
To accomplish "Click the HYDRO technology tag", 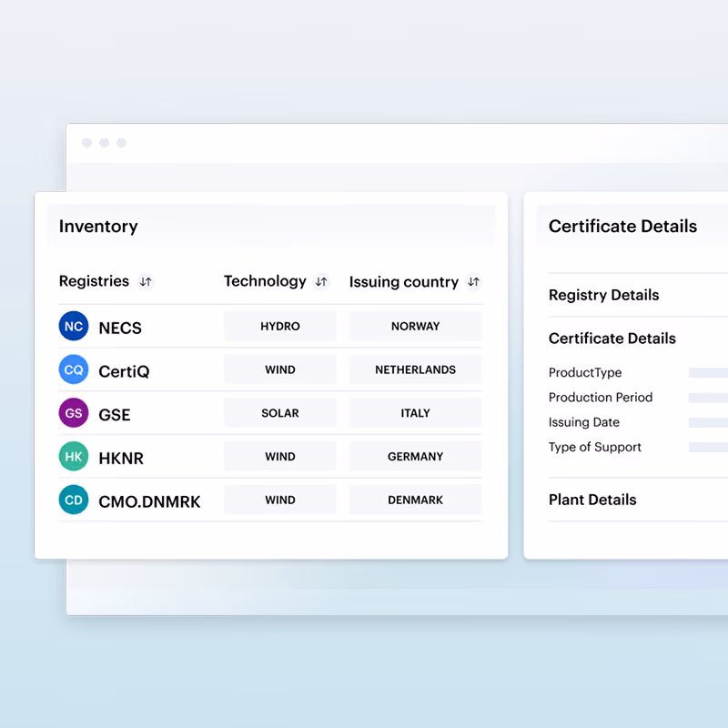I will (x=280, y=327).
